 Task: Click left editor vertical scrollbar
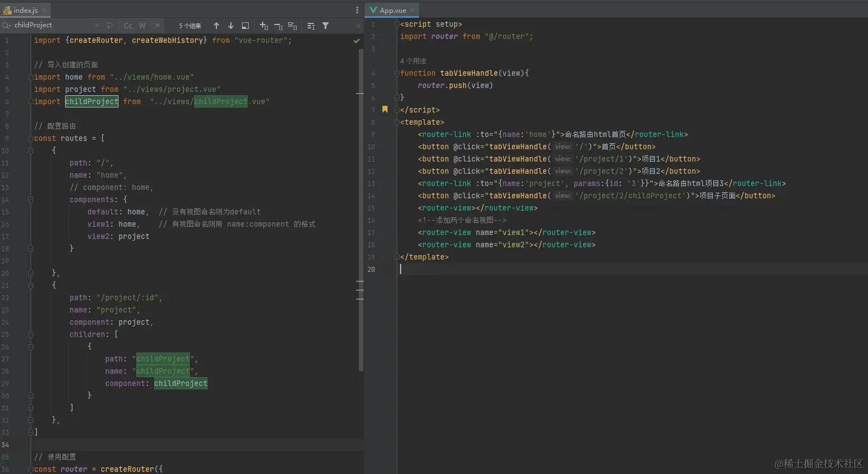click(361, 209)
